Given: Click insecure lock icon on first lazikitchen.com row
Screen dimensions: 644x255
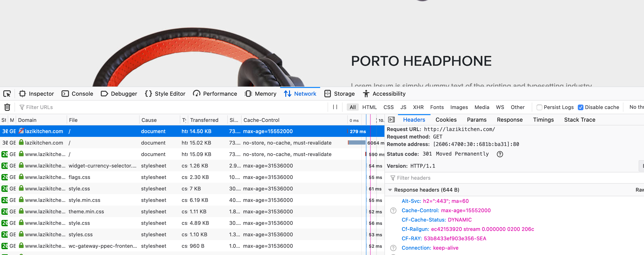Looking at the screenshot, I should pos(21,131).
